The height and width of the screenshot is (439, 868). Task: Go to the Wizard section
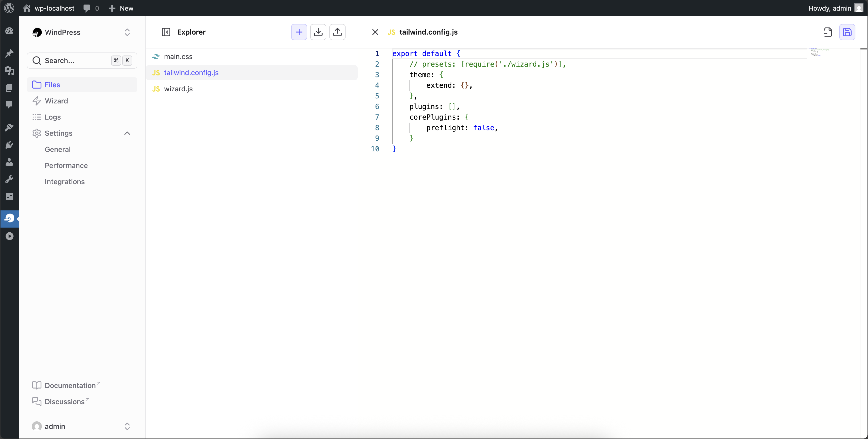point(82,101)
